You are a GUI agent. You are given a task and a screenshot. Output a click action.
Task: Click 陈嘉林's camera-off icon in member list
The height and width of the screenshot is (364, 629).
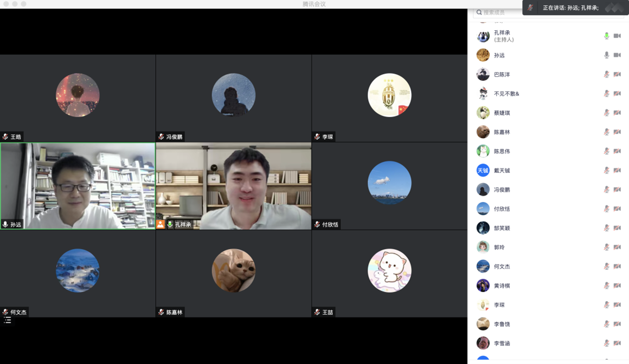[617, 132]
